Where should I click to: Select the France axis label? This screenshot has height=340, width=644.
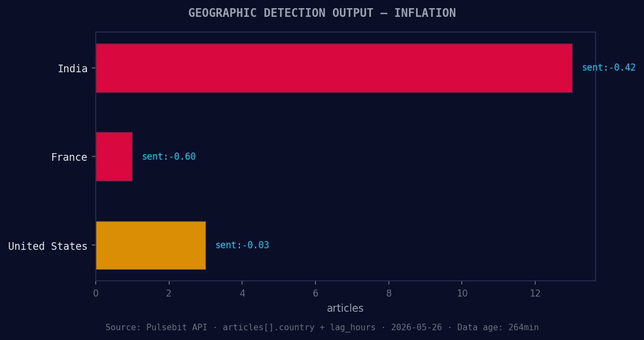tap(70, 157)
